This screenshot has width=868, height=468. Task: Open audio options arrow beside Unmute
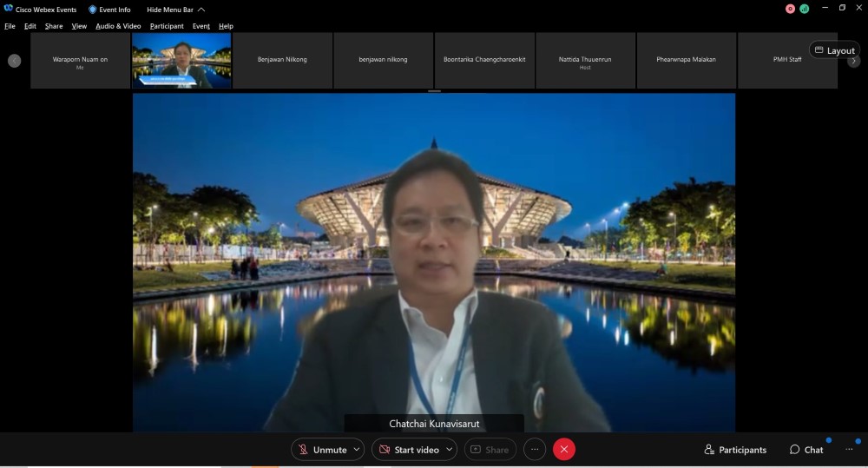[x=357, y=450]
